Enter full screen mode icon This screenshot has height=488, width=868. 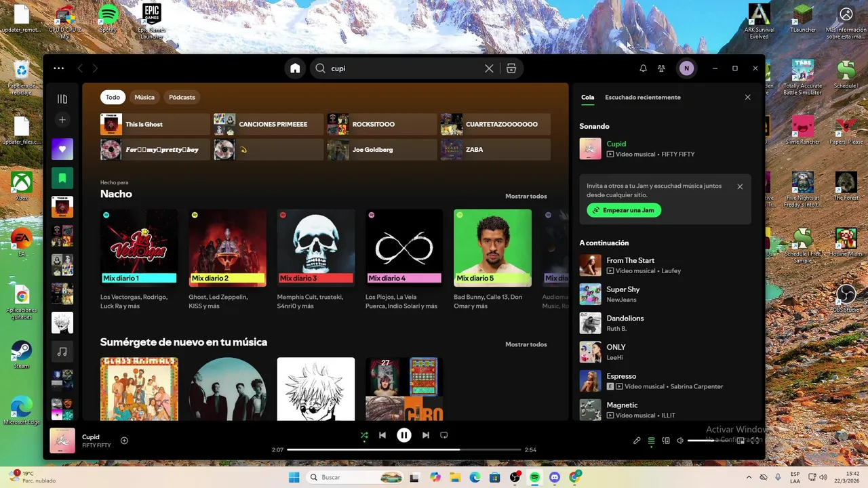755,441
